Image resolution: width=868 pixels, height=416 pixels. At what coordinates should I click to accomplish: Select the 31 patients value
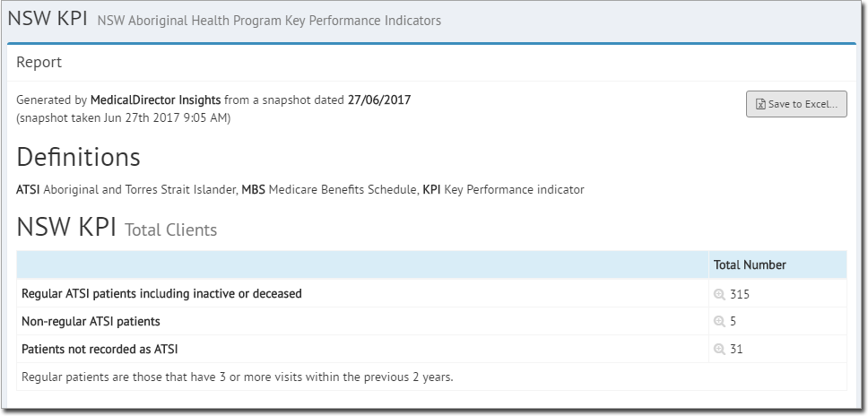736,349
